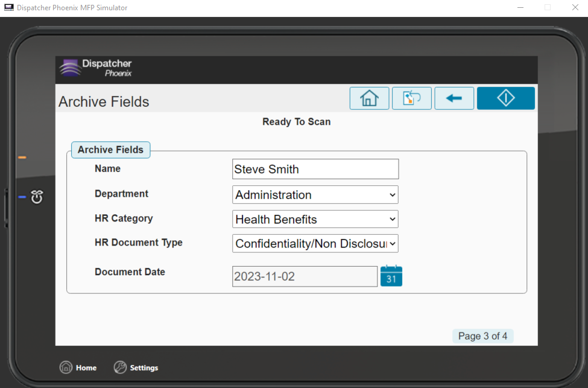The height and width of the screenshot is (388, 588).
Task: Go back with the left arrow button
Action: coord(454,98)
